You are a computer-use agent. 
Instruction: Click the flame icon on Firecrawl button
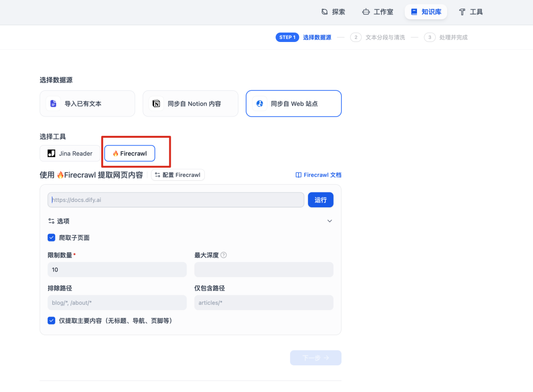pyautogui.click(x=115, y=154)
